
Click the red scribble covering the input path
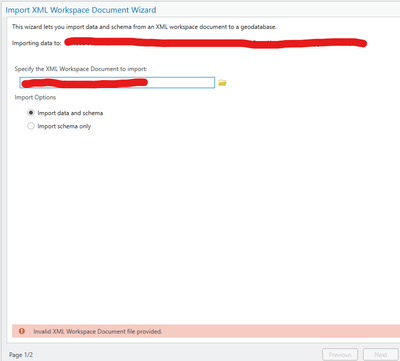84,83
